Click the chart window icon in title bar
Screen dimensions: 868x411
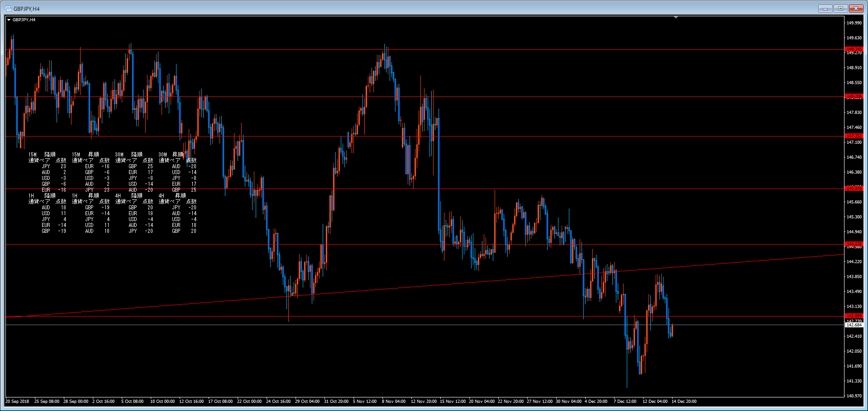click(x=8, y=9)
